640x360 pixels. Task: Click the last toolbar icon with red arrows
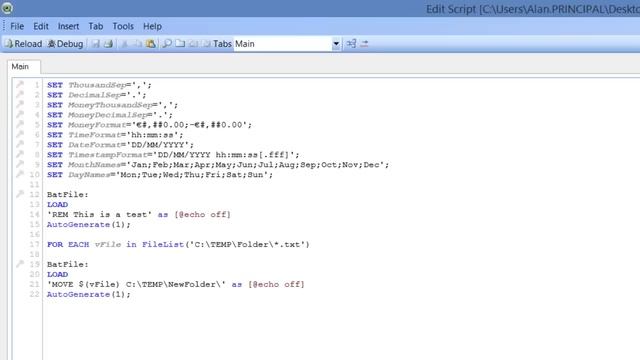pos(364,44)
